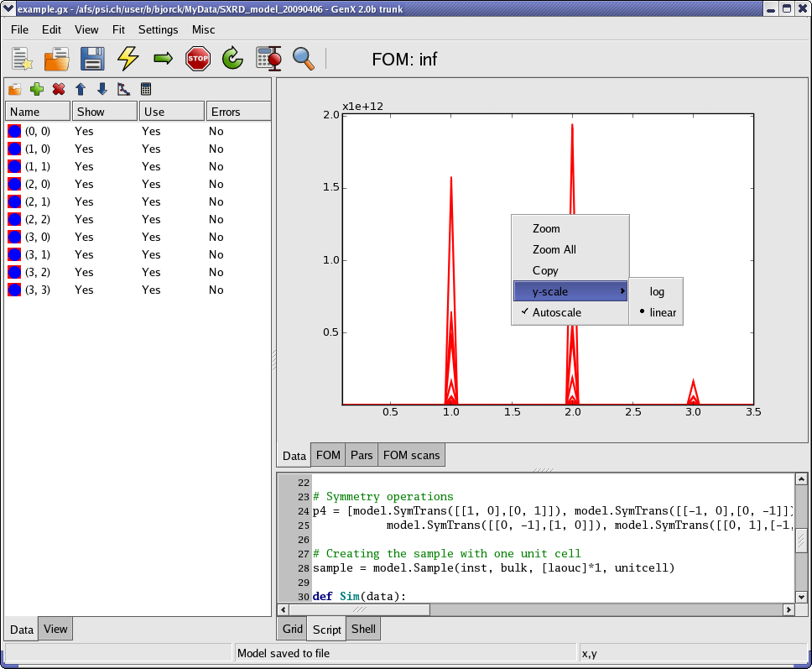Click the calculator error bars icon

[x=268, y=59]
